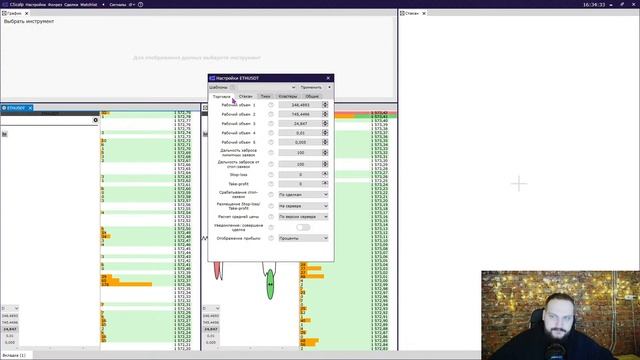Open the Watchlist menu

[x=89, y=4]
